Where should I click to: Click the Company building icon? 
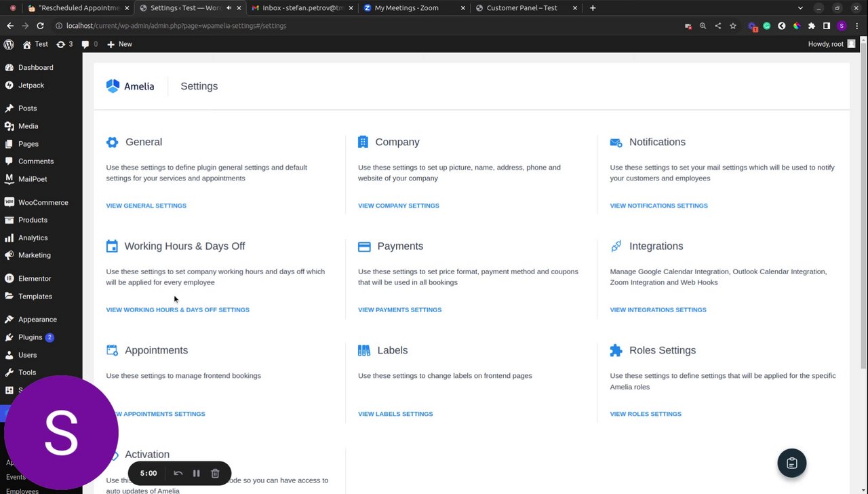click(363, 142)
